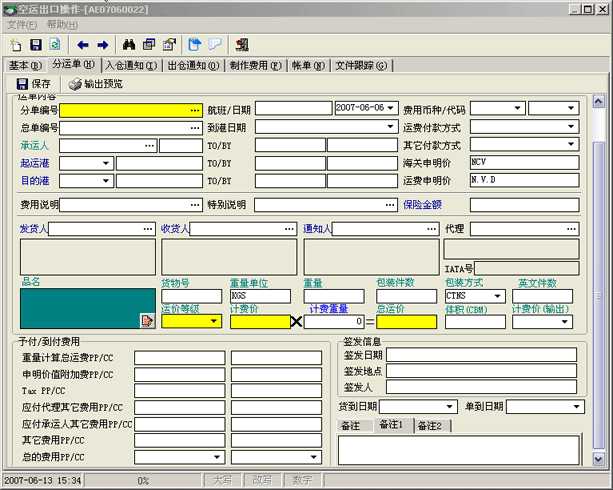This screenshot has width=613, height=490.
Task: Expand the 目的港 code dropdown
Action: pyautogui.click(x=106, y=181)
